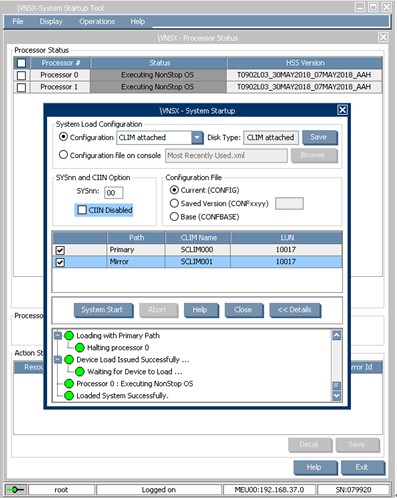Image resolution: width=397 pixels, height=498 pixels.
Task: Uncheck the Mirror path checkbox
Action: [x=60, y=262]
